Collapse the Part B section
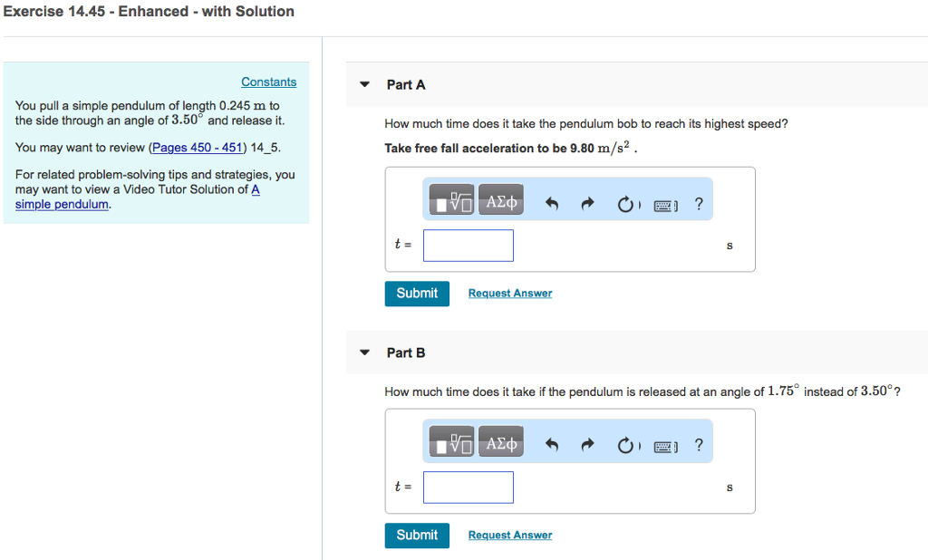The image size is (928, 560). (x=363, y=352)
